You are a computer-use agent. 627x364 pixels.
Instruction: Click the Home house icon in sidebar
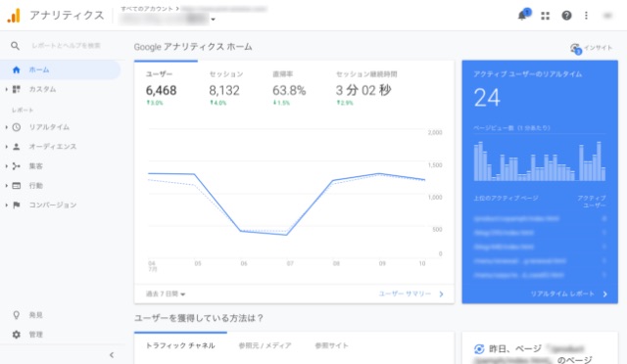(x=16, y=69)
